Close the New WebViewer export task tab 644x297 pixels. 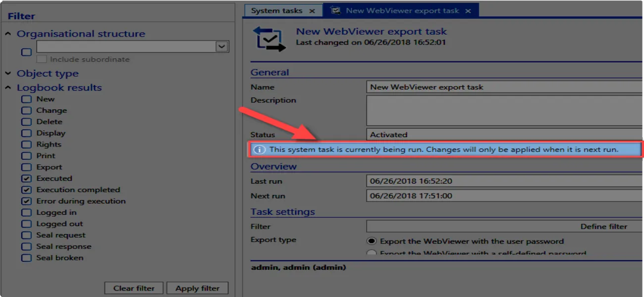click(468, 11)
